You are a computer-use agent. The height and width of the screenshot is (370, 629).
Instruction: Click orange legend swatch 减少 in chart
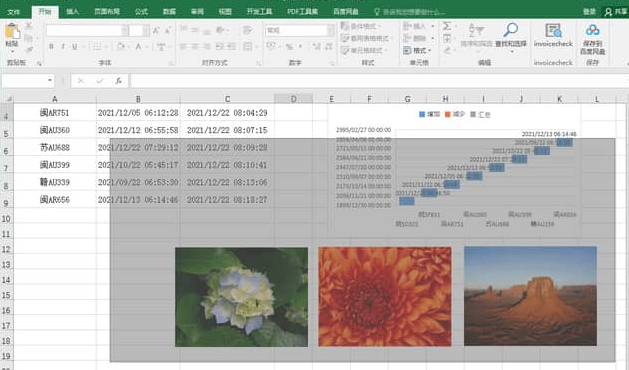click(x=448, y=114)
